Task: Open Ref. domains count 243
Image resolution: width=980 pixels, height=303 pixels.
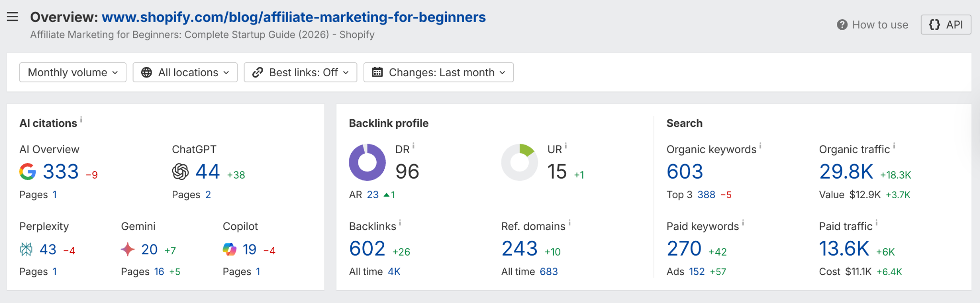Action: click(520, 248)
